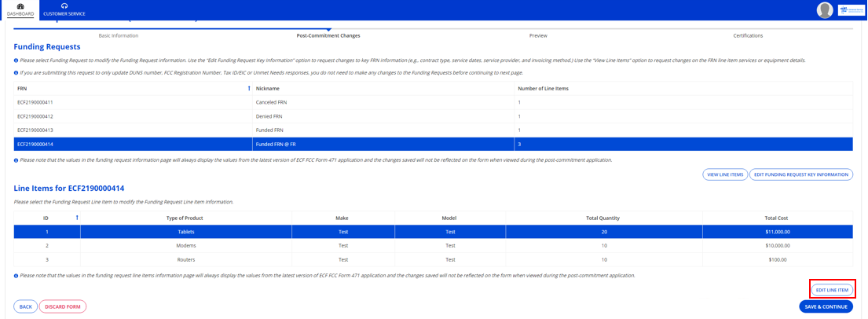Select the Tablets line item row
This screenshot has width=868, height=319.
click(434, 232)
